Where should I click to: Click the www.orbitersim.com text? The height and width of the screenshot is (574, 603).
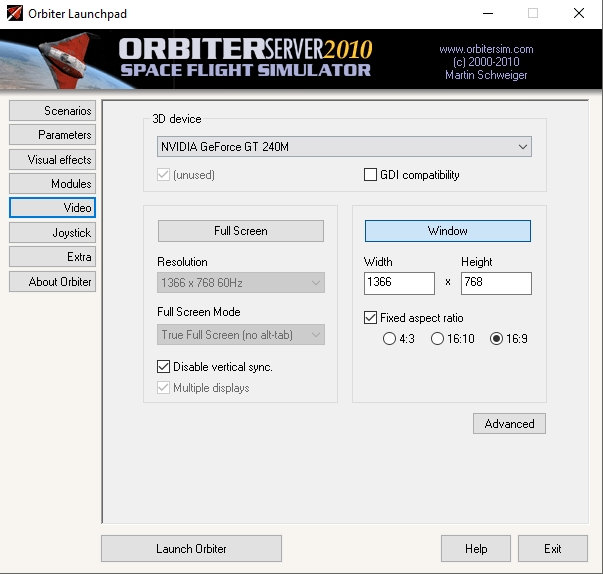pos(486,49)
